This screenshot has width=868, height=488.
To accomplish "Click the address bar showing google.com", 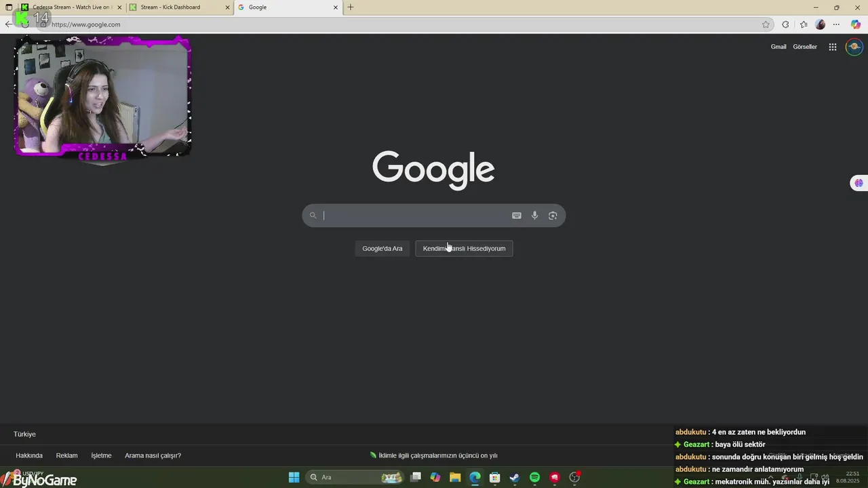I will [x=403, y=24].
